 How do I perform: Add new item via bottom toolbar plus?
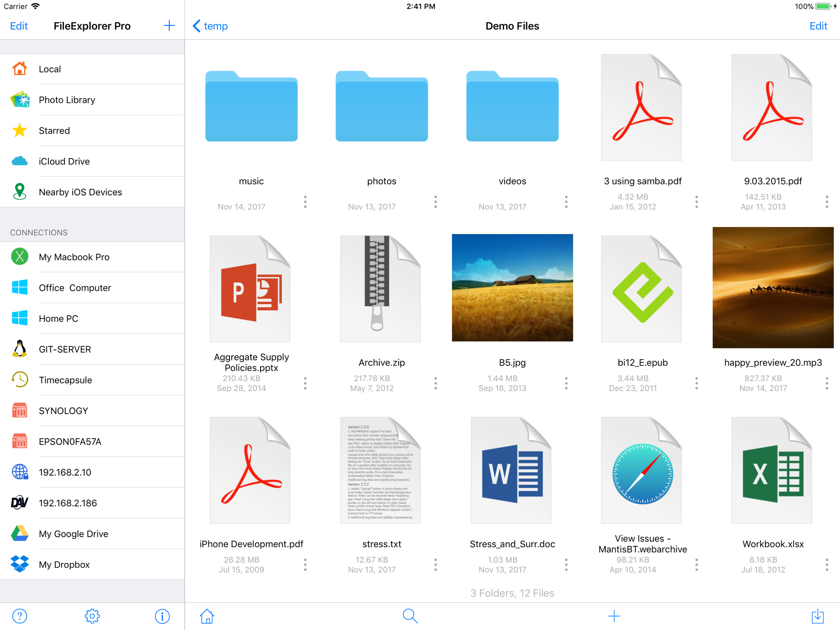[x=614, y=616]
